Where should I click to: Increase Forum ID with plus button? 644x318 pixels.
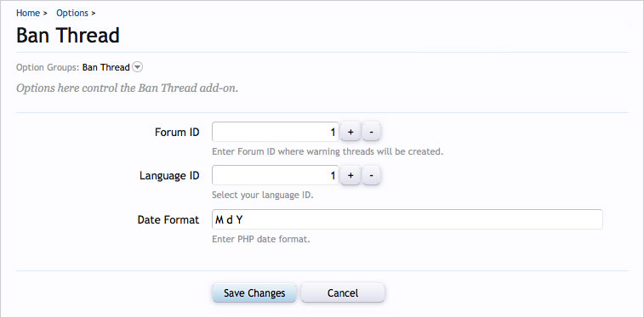point(350,132)
